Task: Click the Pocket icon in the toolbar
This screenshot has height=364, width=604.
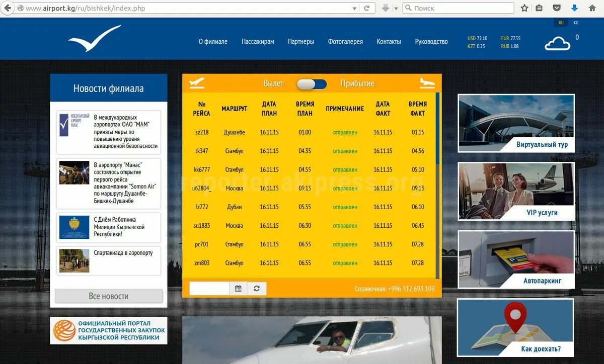Action: coord(557,8)
